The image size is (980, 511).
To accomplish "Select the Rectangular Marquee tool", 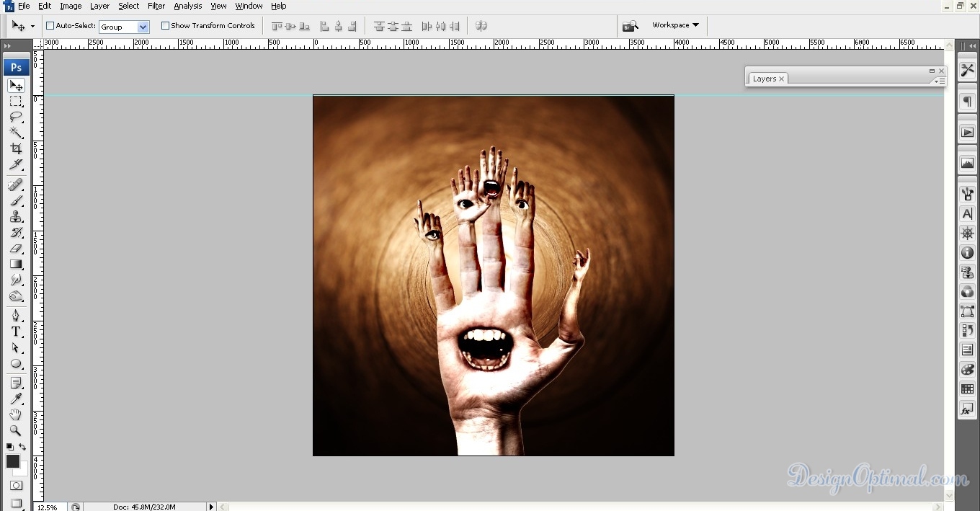I will pyautogui.click(x=16, y=102).
